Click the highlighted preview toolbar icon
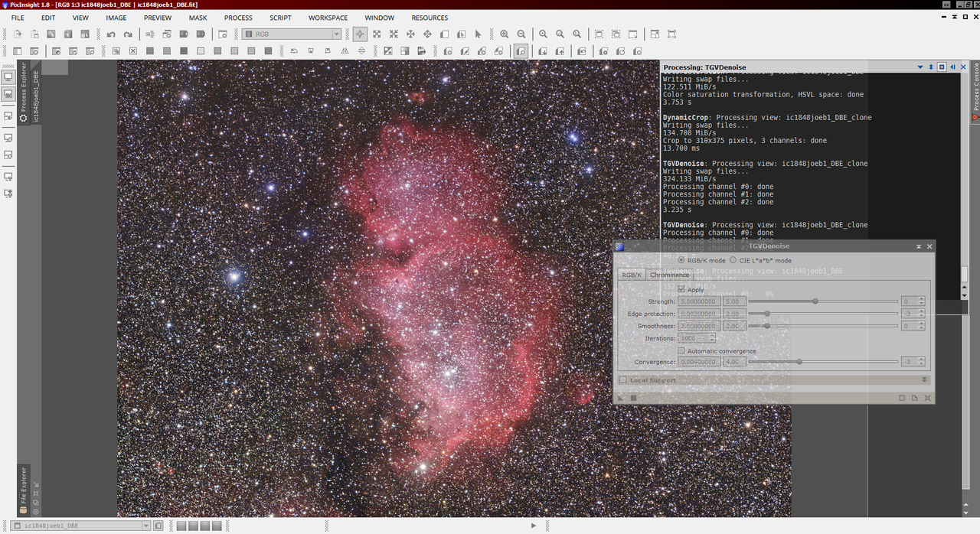Screen dimensions: 980x534 [x=521, y=51]
